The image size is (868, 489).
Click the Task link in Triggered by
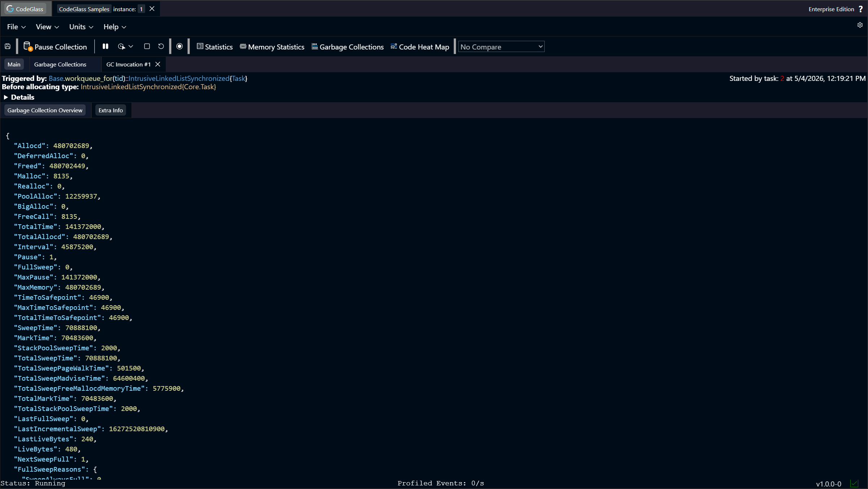point(238,78)
